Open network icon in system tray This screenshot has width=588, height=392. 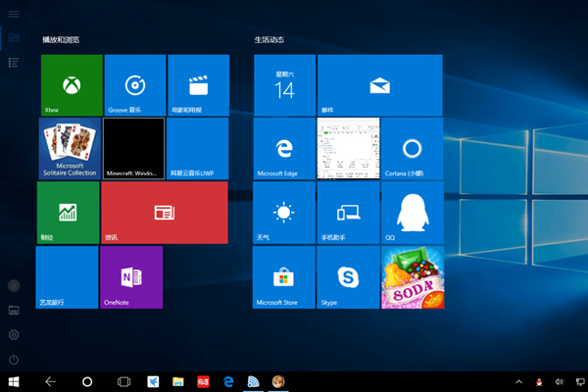pyautogui.click(x=580, y=382)
